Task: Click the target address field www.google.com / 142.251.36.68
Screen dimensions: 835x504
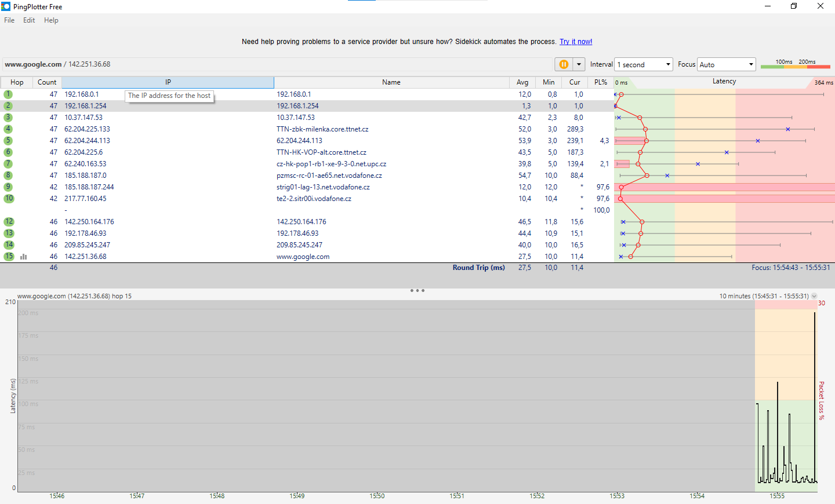Action: [277, 64]
